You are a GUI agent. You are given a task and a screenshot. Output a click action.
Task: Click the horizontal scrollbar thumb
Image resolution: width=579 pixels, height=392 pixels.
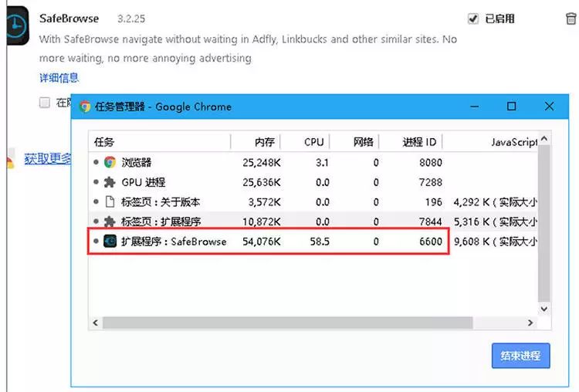[x=288, y=323]
